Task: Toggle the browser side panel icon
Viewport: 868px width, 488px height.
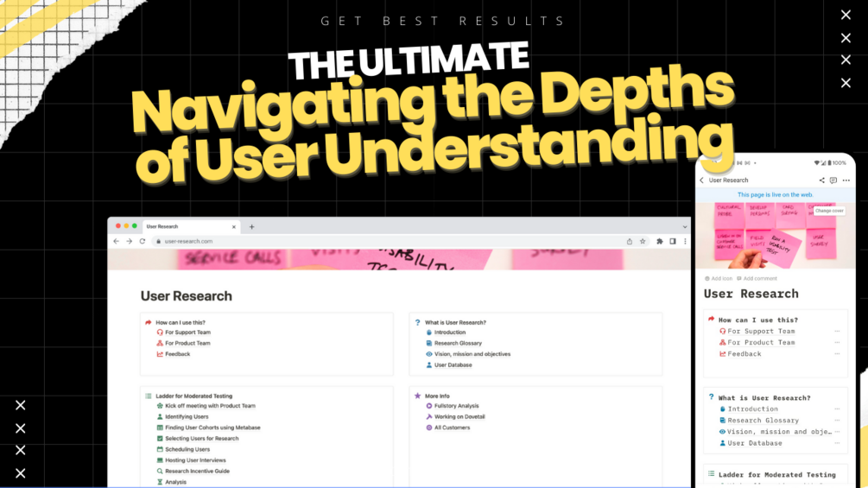Action: point(673,241)
